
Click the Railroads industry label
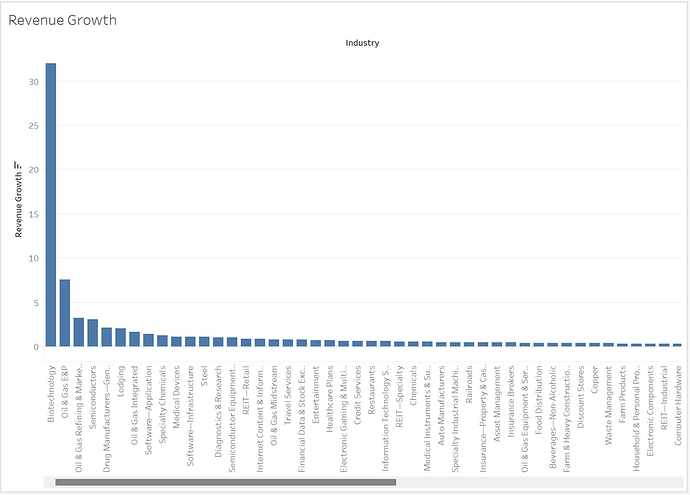470,382
